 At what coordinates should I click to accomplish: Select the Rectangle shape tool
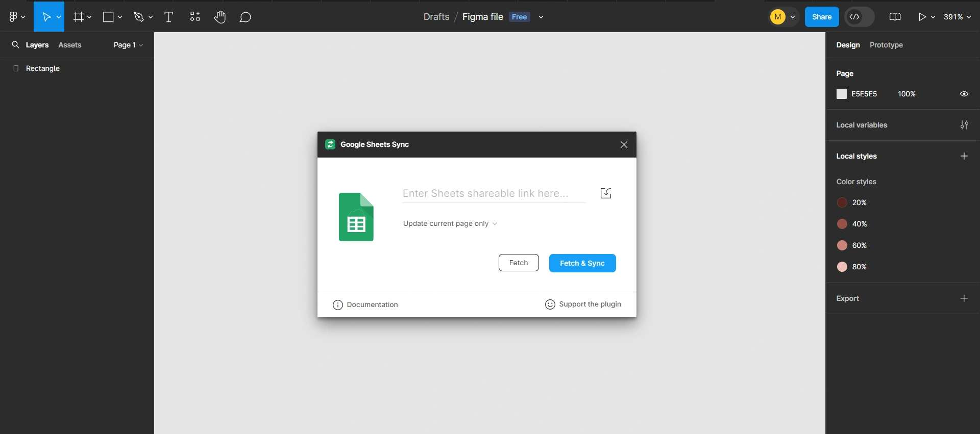coord(108,17)
